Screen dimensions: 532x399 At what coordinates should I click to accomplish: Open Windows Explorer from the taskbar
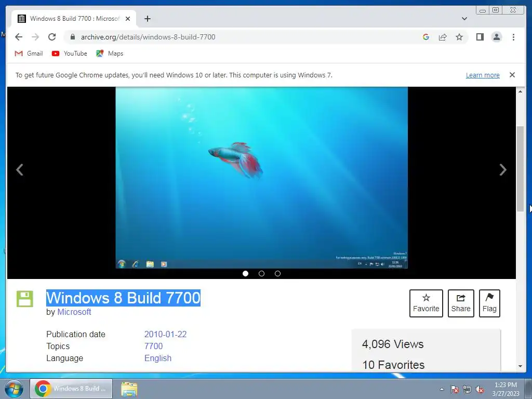click(129, 389)
